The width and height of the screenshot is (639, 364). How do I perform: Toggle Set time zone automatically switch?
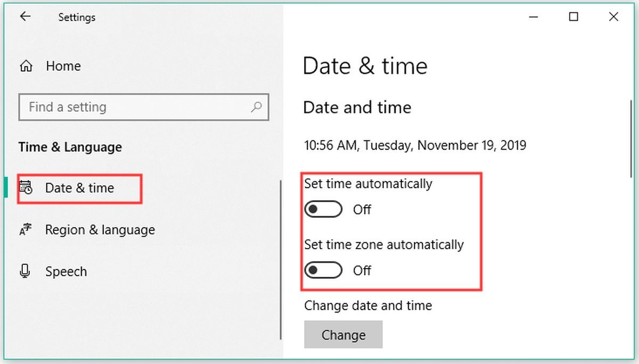pos(323,270)
